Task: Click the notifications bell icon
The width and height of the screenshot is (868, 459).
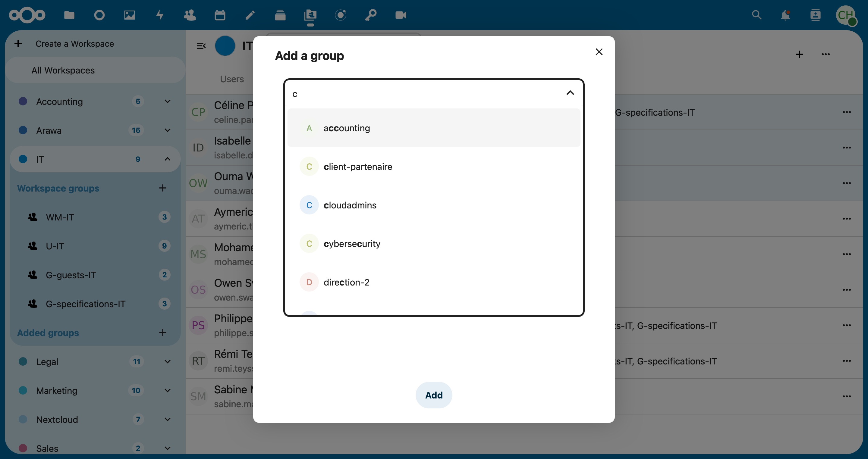Action: click(785, 15)
